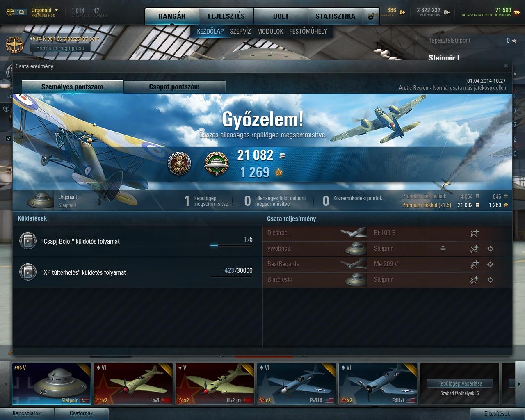Viewport: 525px width, 420px height.
Task: Select the Blazejeski player row name
Action: (x=279, y=280)
